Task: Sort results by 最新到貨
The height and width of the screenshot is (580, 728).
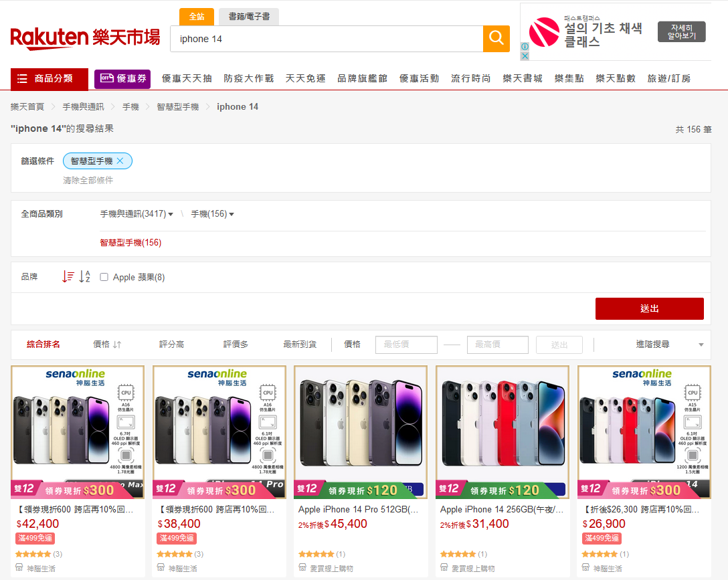Action: tap(300, 345)
